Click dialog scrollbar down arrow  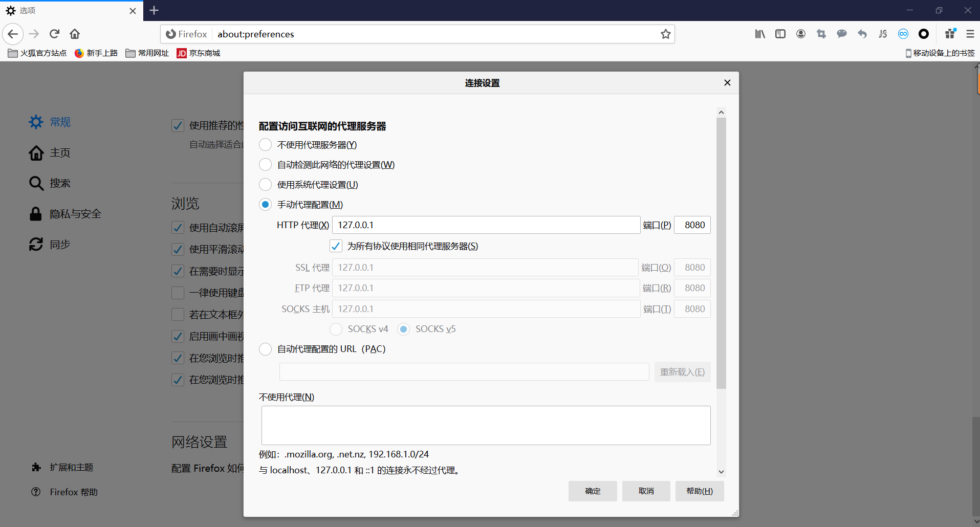(721, 472)
